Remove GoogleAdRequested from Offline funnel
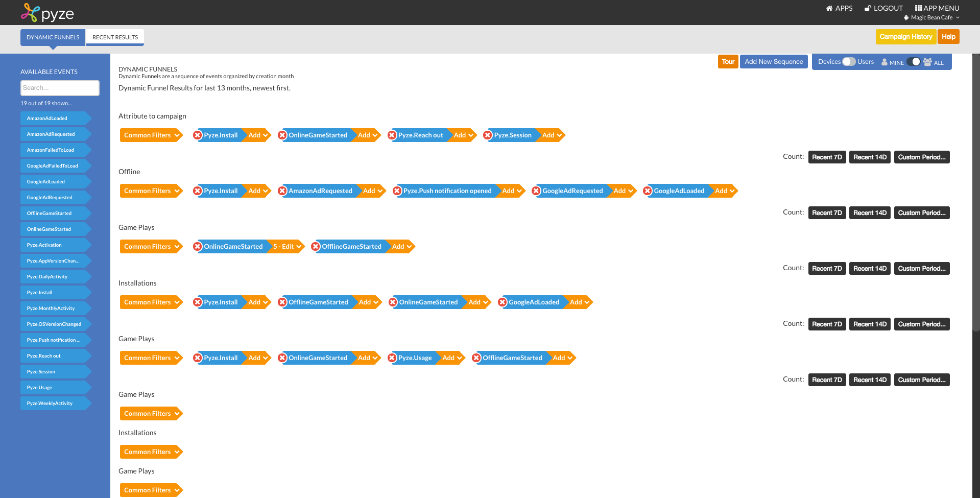Viewport: 980px width, 498px height. point(536,191)
